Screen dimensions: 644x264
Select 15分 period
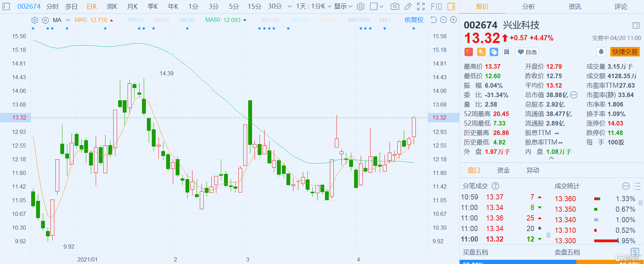(x=255, y=6)
